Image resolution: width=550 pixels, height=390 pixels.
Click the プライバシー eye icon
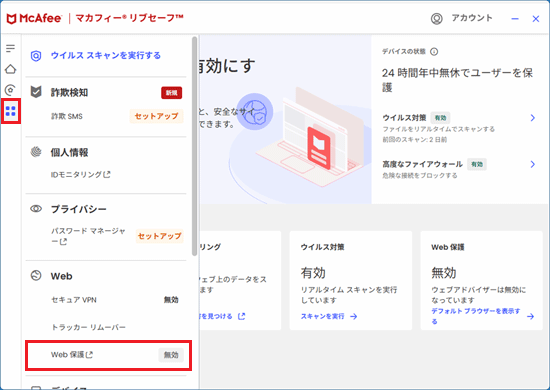(36, 209)
